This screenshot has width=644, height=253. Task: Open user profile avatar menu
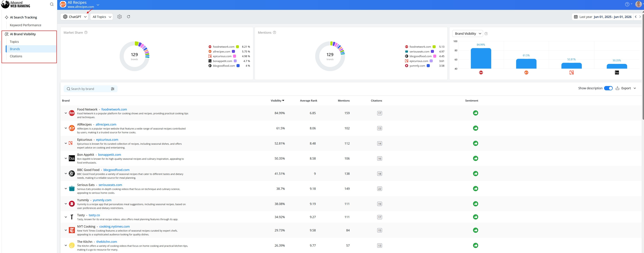coord(638,4)
